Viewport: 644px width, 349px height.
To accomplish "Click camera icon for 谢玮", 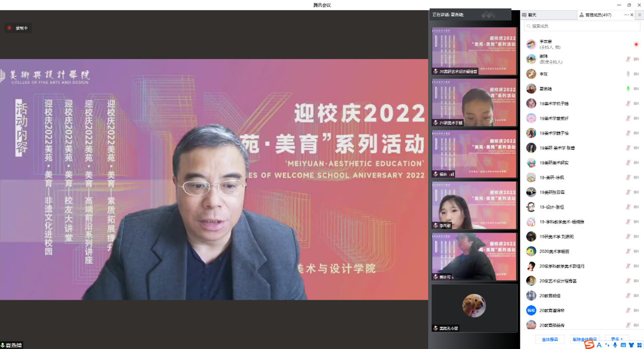I will click(636, 59).
